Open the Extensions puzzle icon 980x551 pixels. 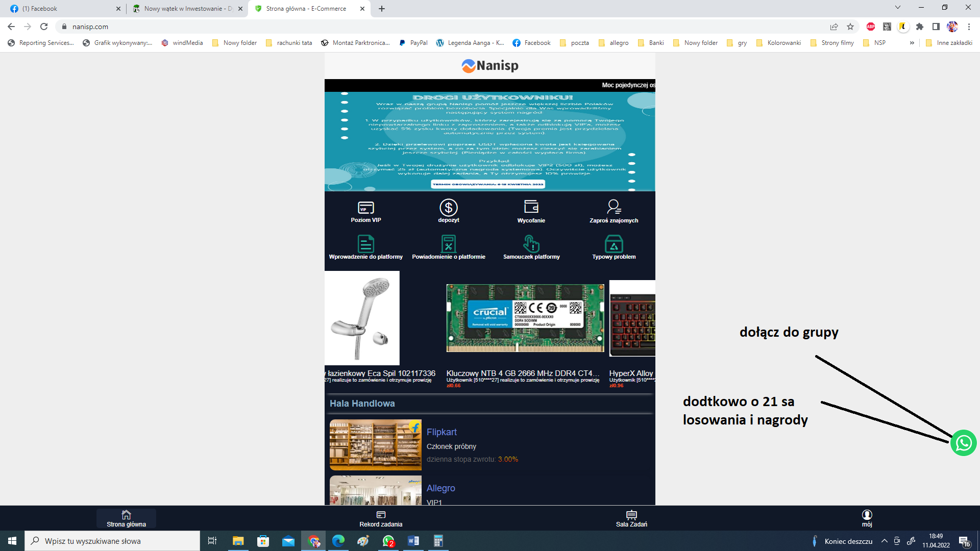point(920,27)
